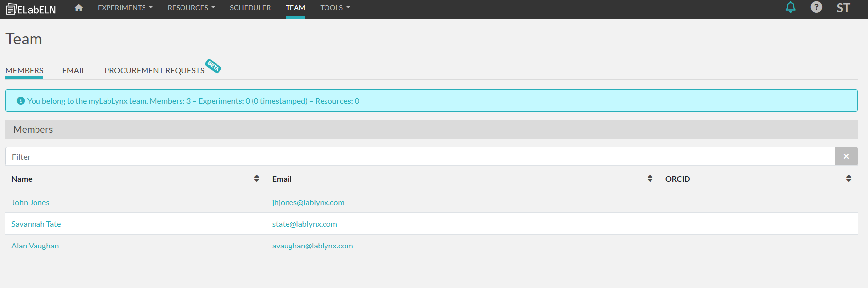Open the ST user avatar menu
868x288 pixels.
[x=843, y=8]
